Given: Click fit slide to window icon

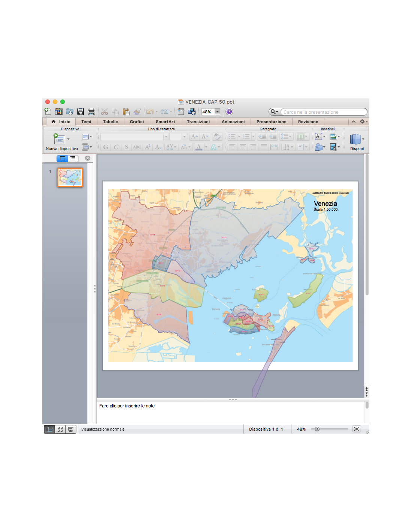Looking at the screenshot, I should click(357, 429).
